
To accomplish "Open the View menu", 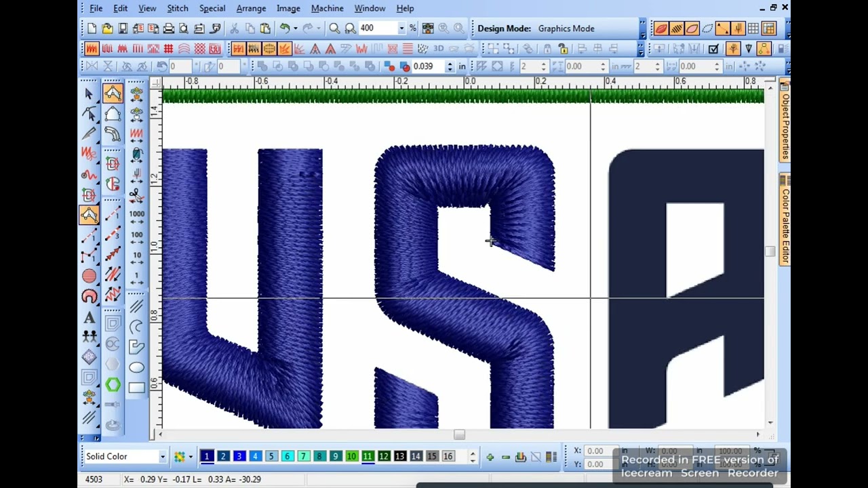I will click(147, 8).
